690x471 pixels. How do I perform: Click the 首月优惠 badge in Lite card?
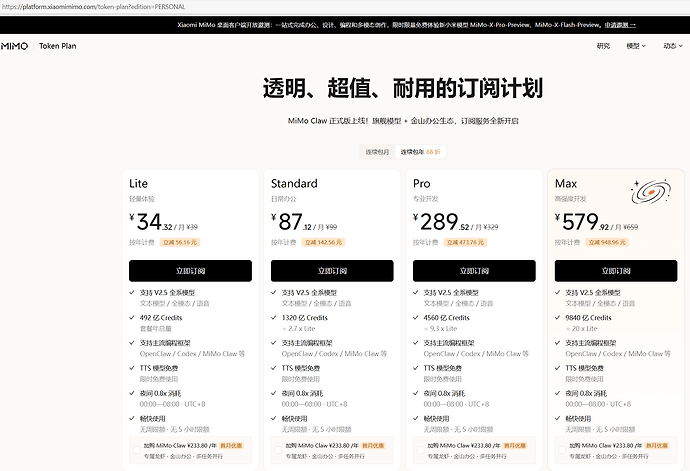tap(231, 445)
